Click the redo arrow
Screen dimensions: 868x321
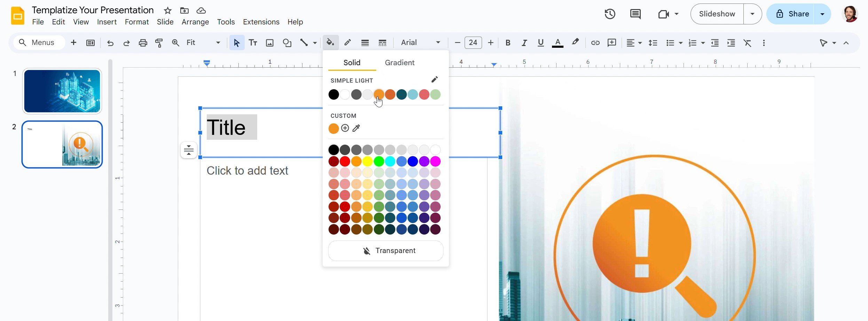pyautogui.click(x=126, y=43)
